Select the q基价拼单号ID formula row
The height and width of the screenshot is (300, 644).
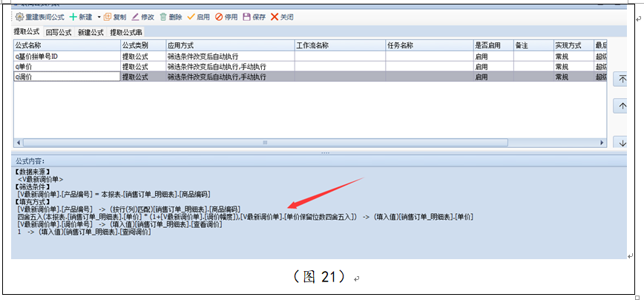tap(67, 56)
